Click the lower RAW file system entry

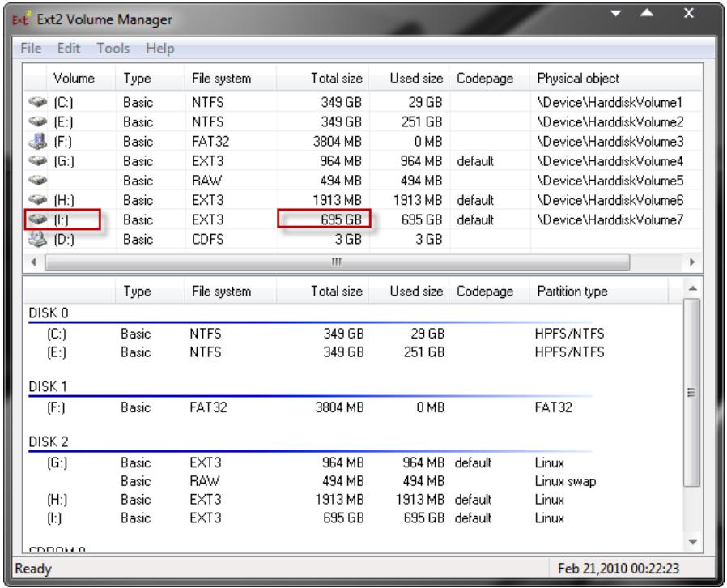point(205,481)
